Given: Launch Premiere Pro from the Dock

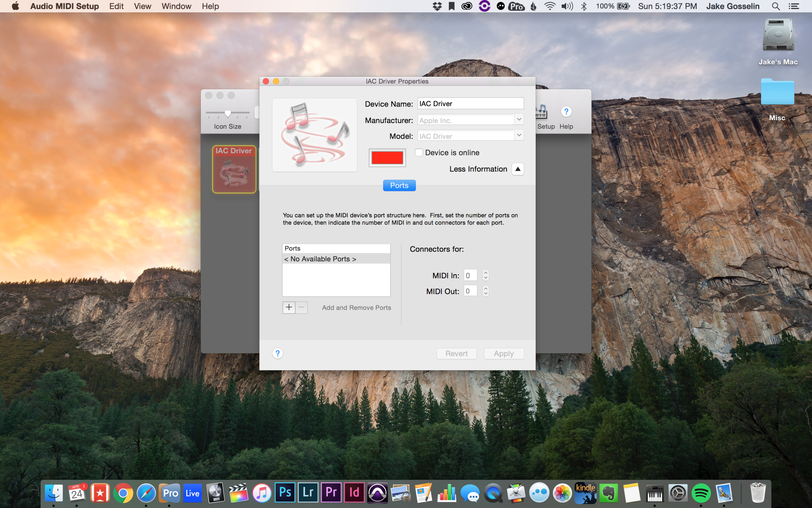Looking at the screenshot, I should click(x=331, y=492).
